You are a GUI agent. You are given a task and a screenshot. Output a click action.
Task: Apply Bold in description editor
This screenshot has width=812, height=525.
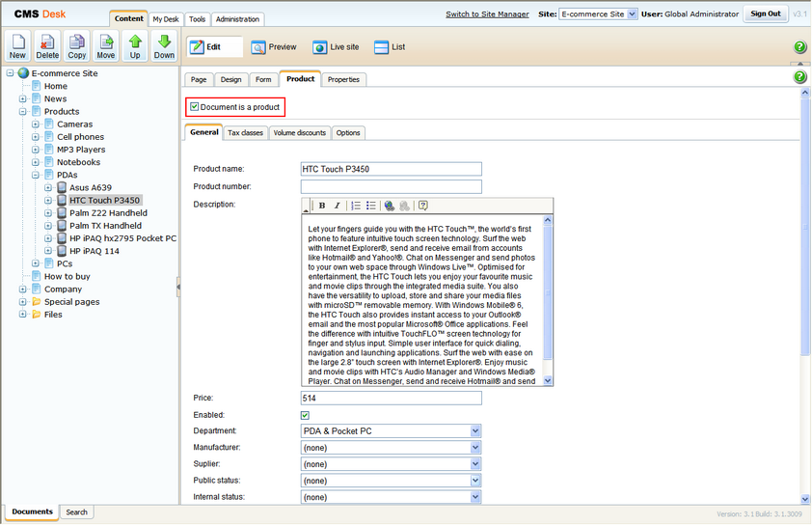pos(321,206)
